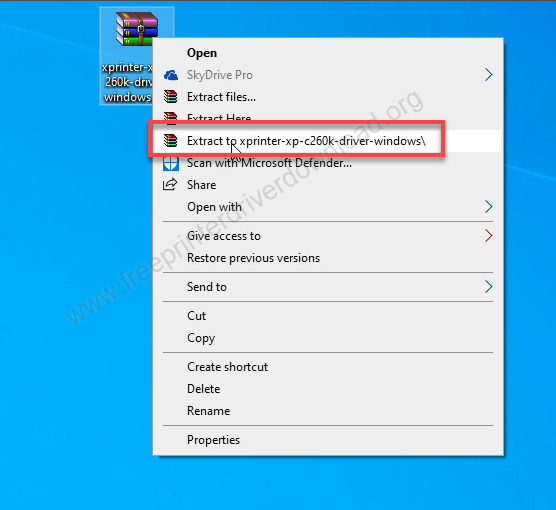Expand the SkyDrive Pro submenu arrow
The image size is (556, 510).
489,75
